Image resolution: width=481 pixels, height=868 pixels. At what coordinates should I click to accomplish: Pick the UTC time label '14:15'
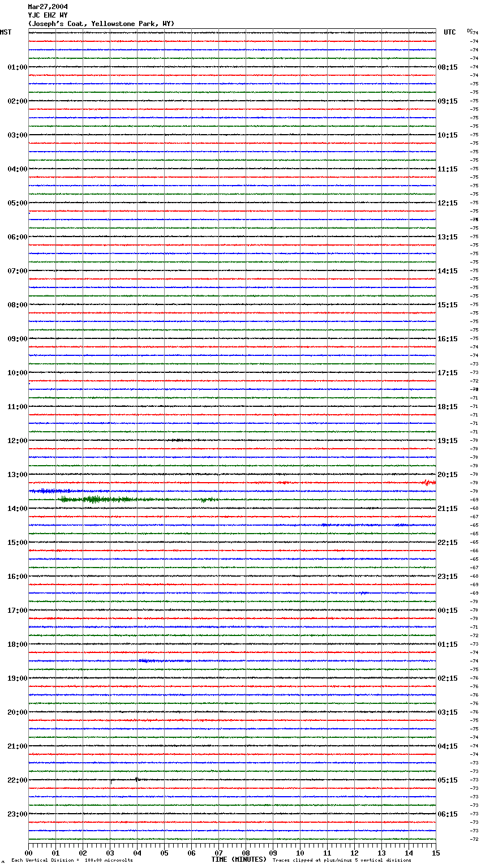pos(448,271)
